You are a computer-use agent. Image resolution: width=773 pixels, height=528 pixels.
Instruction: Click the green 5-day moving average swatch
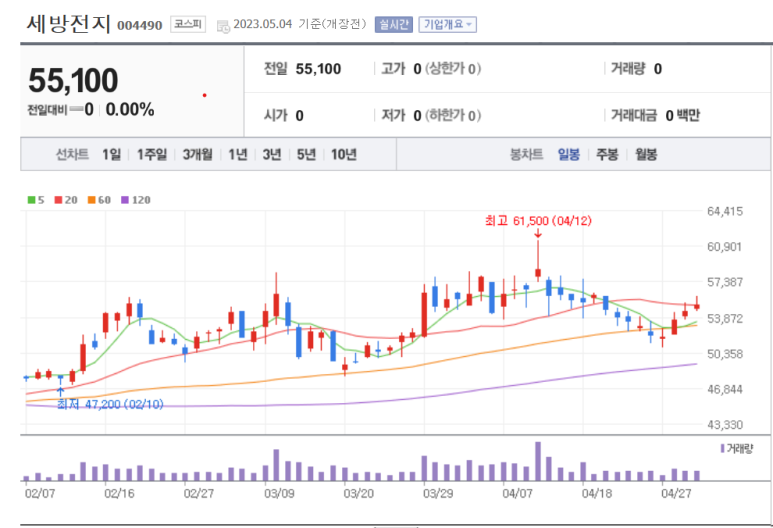[31, 200]
